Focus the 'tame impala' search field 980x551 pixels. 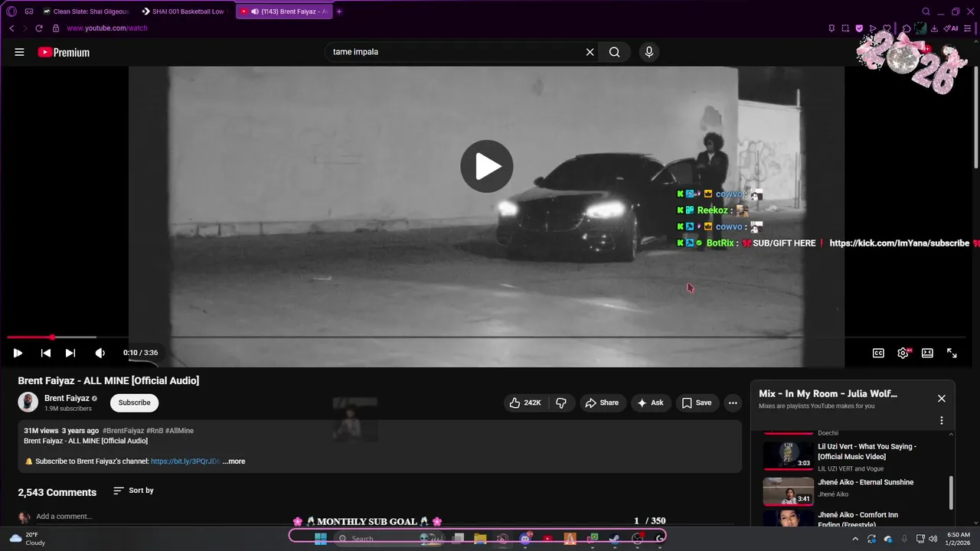pos(456,52)
